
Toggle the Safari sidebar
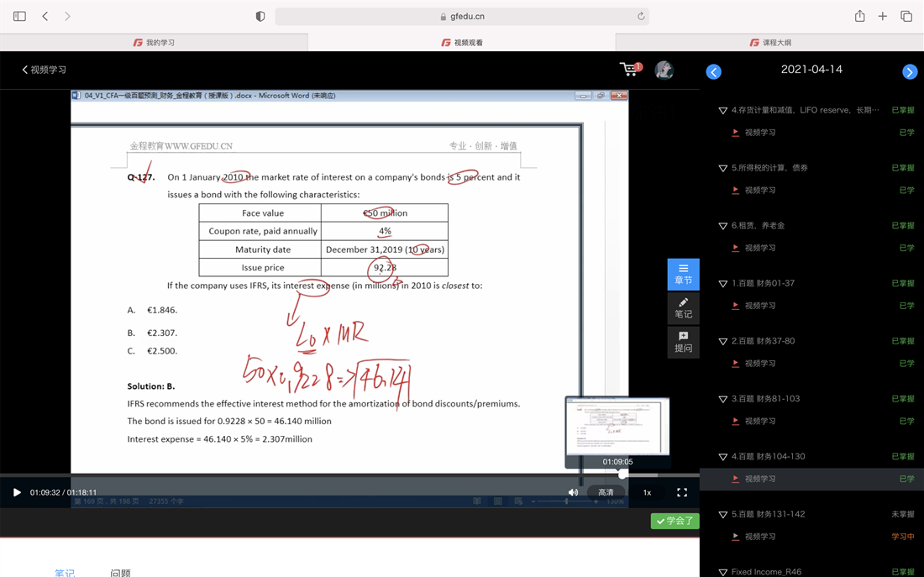(x=19, y=17)
